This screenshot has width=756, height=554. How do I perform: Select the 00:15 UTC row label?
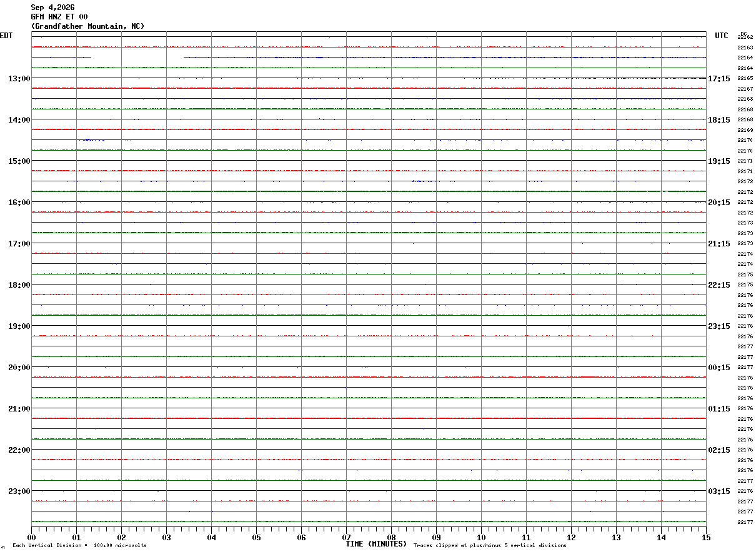(x=719, y=367)
